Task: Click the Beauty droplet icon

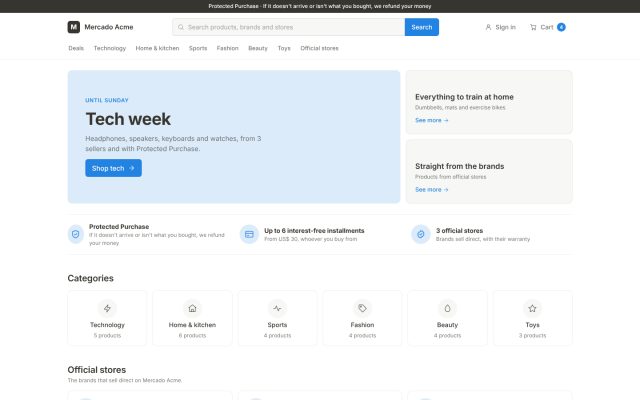Action: [x=447, y=308]
